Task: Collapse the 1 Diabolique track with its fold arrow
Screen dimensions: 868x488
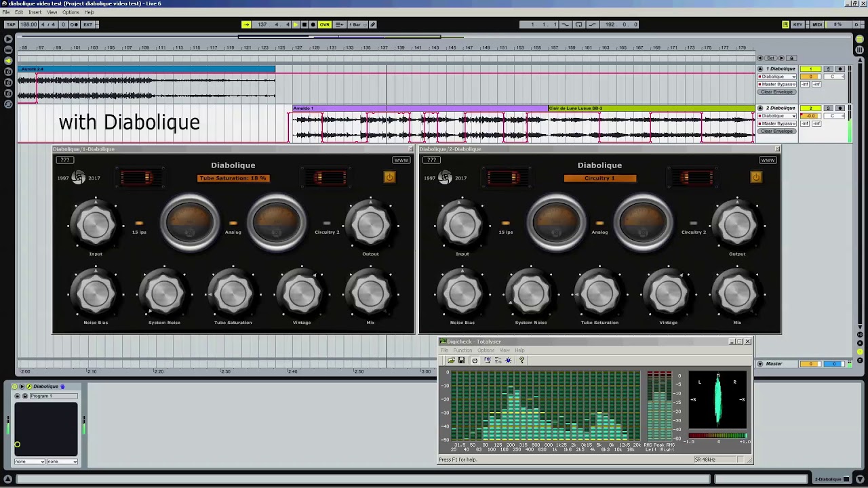Action: click(760, 69)
